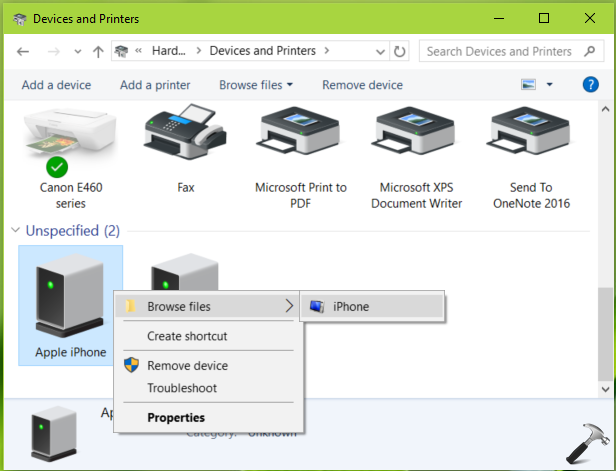Open view options dropdown arrow
Viewport: 616px width, 471px height.
click(550, 84)
